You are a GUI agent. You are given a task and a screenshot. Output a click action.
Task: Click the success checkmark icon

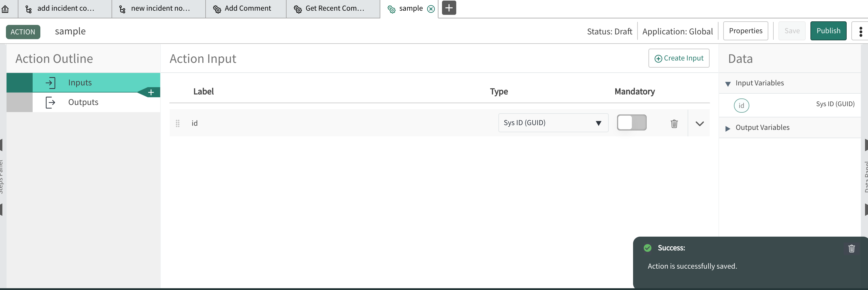pos(647,248)
